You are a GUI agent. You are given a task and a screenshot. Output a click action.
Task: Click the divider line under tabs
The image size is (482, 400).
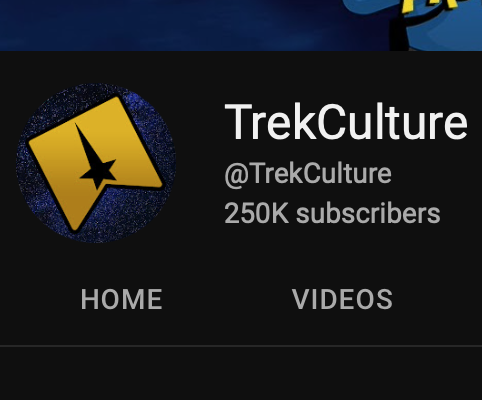[x=241, y=346]
